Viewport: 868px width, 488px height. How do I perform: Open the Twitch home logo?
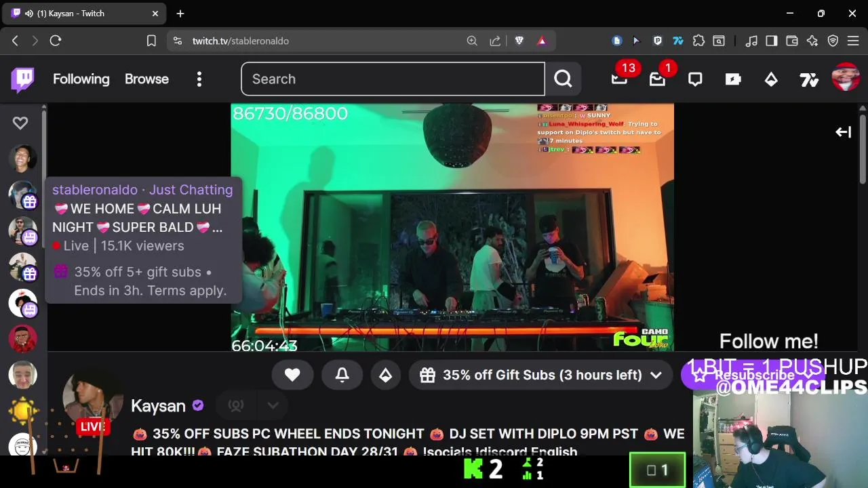point(22,79)
